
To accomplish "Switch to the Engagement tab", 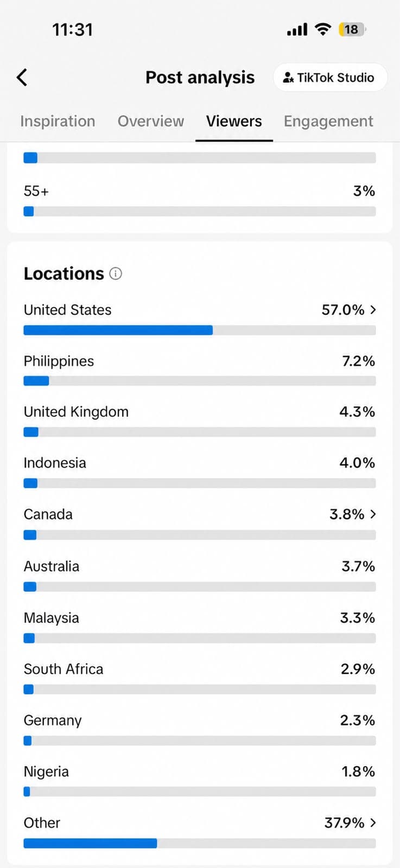I will [x=328, y=121].
